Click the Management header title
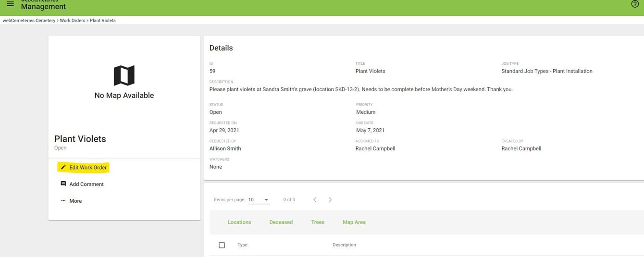644x257 pixels. pos(44,7)
